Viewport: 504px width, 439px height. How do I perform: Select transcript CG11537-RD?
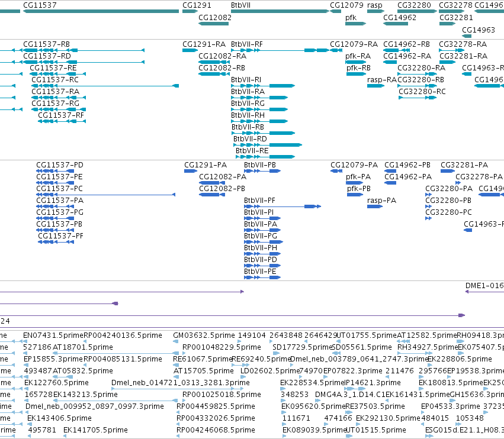click(84, 62)
